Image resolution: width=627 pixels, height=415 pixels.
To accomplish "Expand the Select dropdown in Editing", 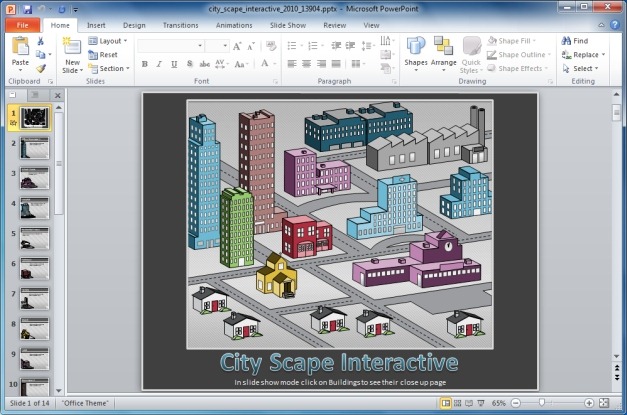I will pyautogui.click(x=584, y=69).
